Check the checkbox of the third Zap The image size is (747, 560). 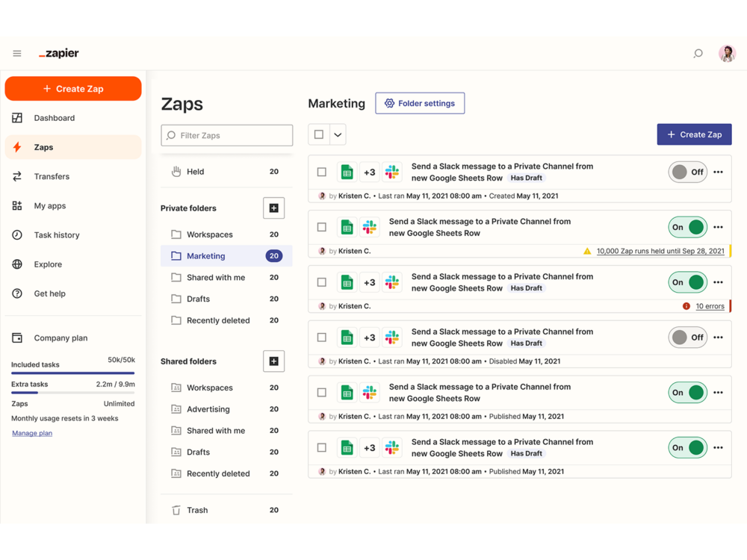click(x=322, y=282)
